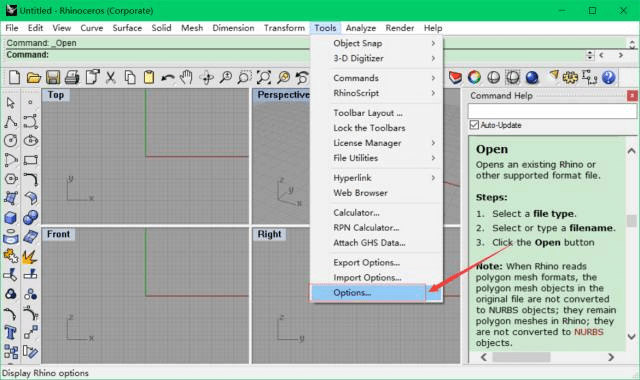Select the Box solid tool
Screen dimensions: 640x380
pyautogui.click(x=11, y=218)
